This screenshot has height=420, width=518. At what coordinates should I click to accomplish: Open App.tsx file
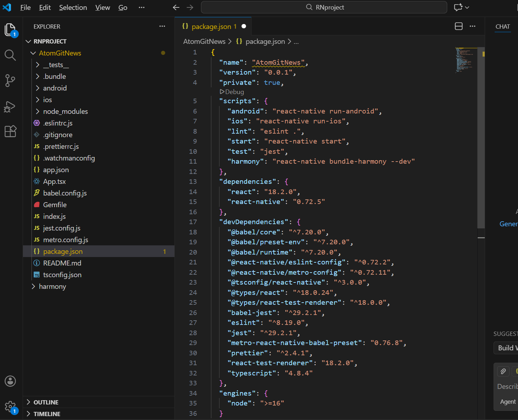[99, 181]
